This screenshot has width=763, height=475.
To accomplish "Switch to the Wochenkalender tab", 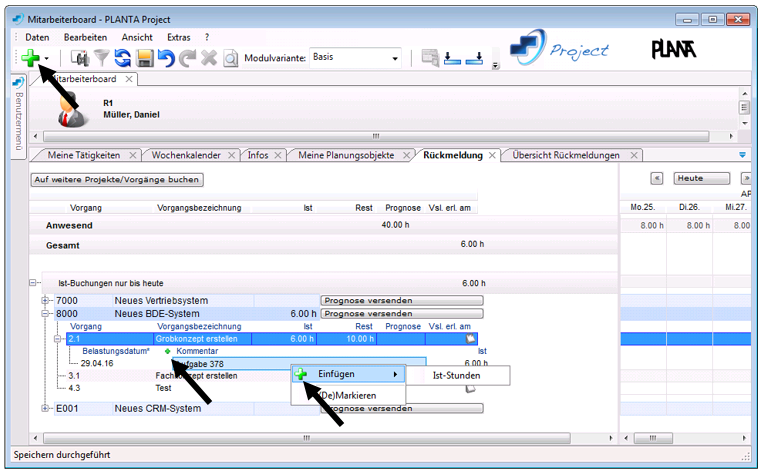I will tap(188, 155).
